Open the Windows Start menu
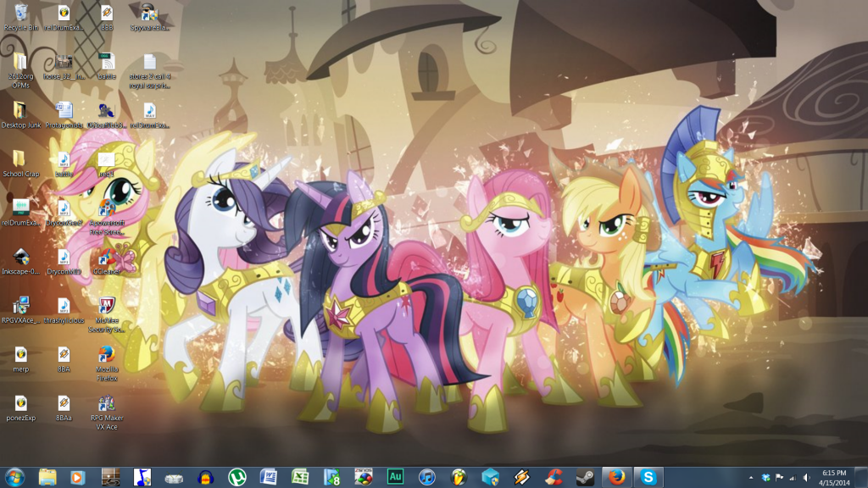This screenshot has width=868, height=488. (15, 477)
